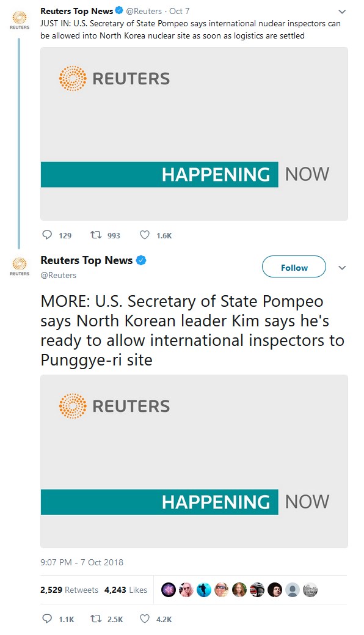
Task: Click the reply icon on the first tweet
Action: 47,235
